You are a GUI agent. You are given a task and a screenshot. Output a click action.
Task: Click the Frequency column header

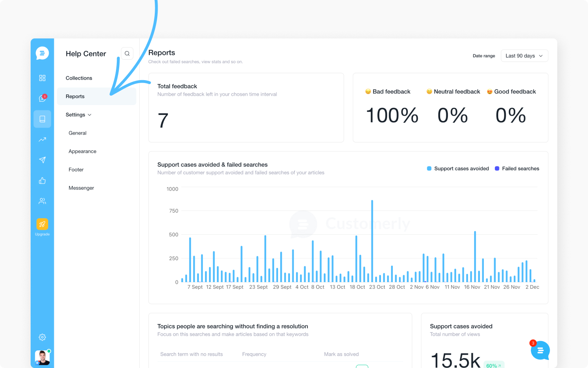(x=254, y=354)
